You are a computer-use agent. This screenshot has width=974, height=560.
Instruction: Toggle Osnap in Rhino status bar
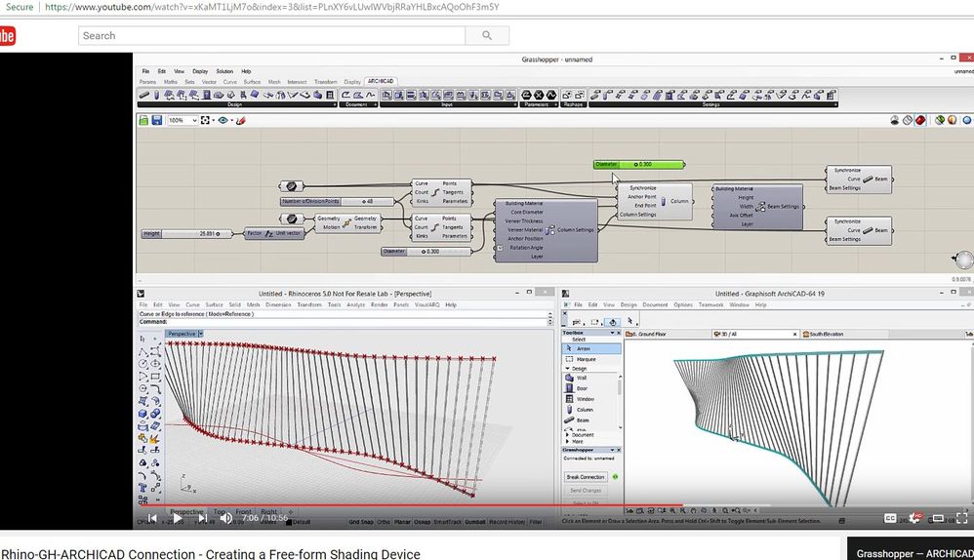[x=423, y=522]
